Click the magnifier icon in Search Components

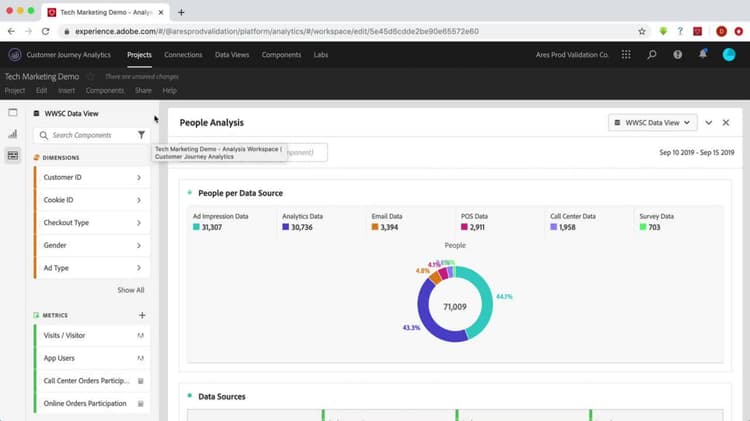[x=44, y=135]
